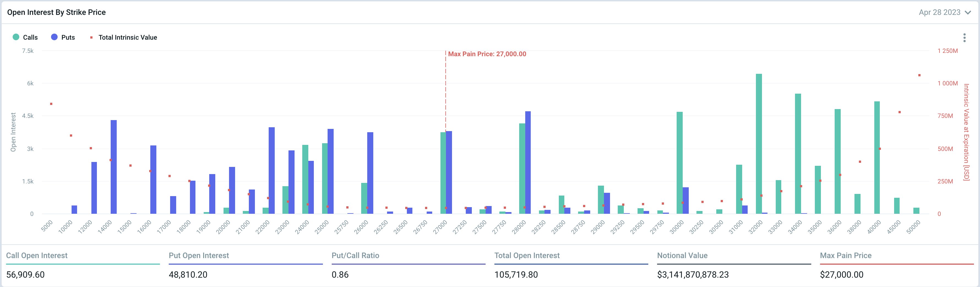The height and width of the screenshot is (287, 980).
Task: Click the Total Open Interest label
Action: tap(527, 255)
